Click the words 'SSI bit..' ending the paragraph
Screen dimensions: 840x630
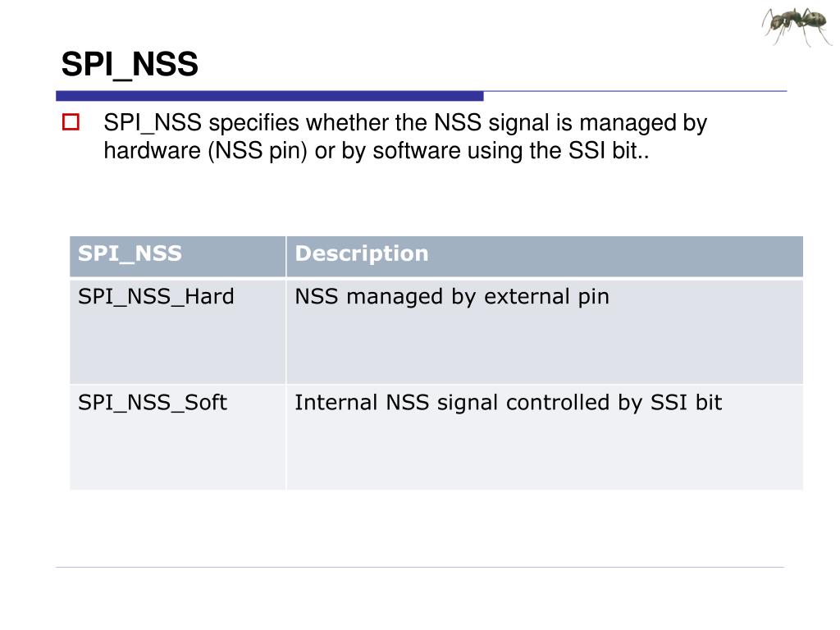point(609,151)
